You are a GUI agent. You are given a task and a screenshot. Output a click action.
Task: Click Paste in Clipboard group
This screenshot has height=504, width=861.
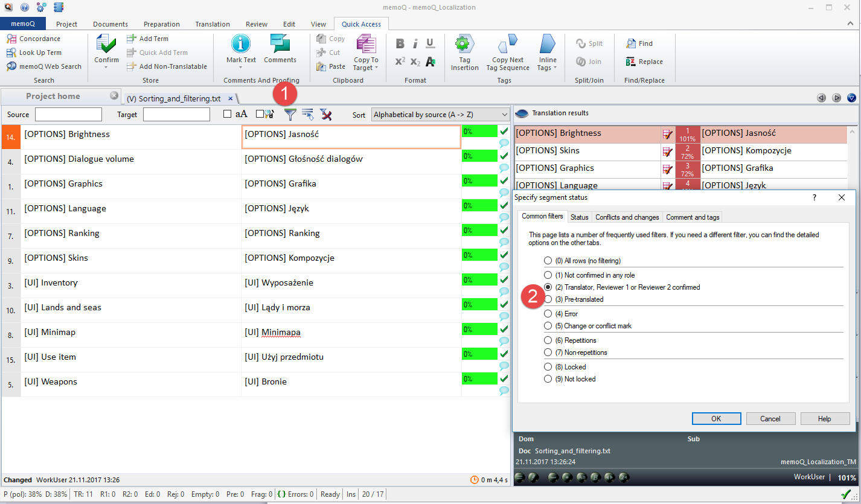coord(331,66)
